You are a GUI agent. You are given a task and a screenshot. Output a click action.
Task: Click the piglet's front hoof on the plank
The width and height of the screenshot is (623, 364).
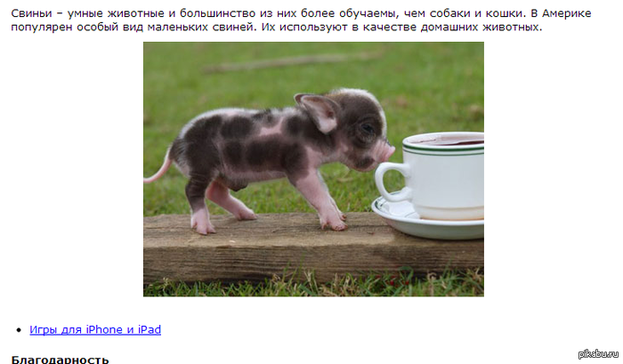tap(335, 223)
